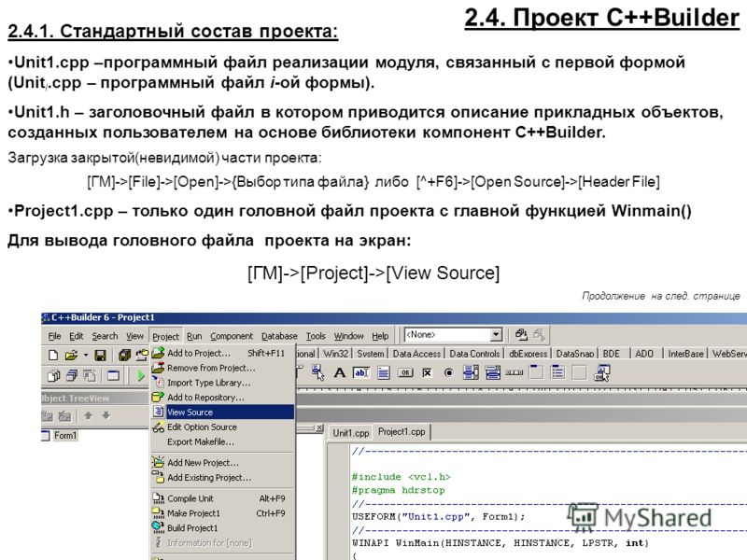Image resolution: width=747 pixels, height=560 pixels.
Task: Choose Remove from Project menu entry
Action: [x=222, y=368]
